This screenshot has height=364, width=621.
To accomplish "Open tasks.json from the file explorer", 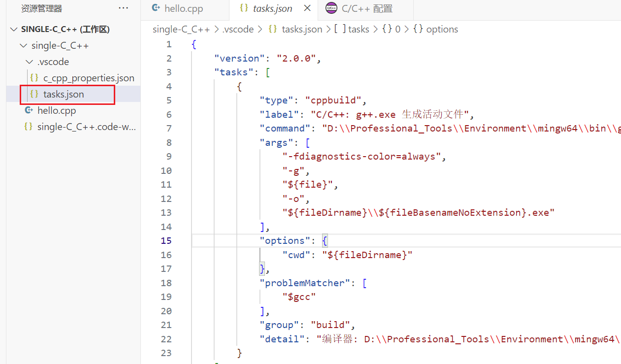I will 64,94.
